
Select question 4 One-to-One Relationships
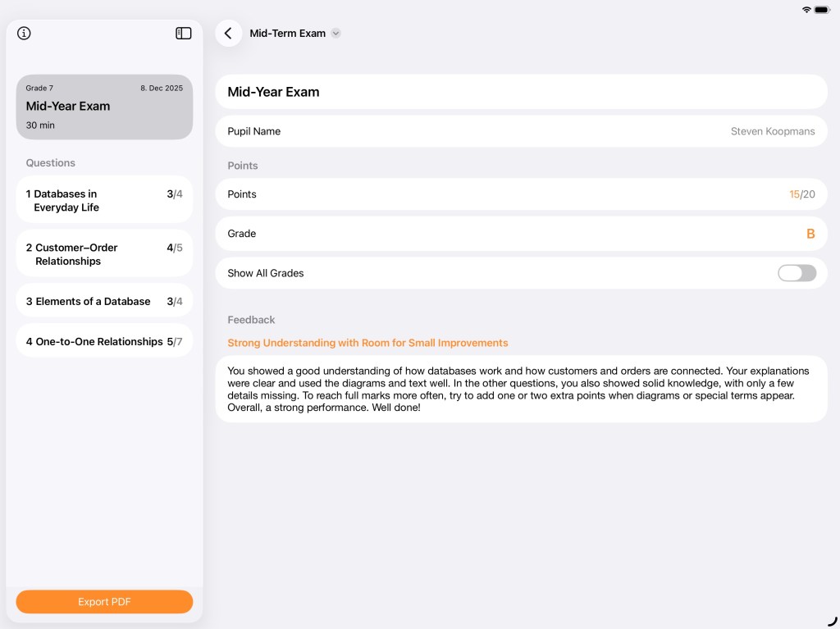click(x=104, y=341)
